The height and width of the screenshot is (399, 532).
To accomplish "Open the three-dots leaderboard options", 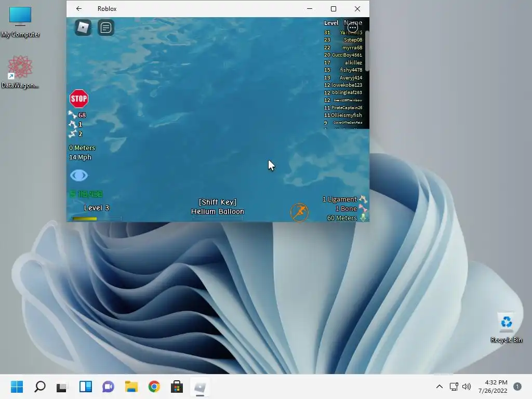I will pyautogui.click(x=353, y=28).
